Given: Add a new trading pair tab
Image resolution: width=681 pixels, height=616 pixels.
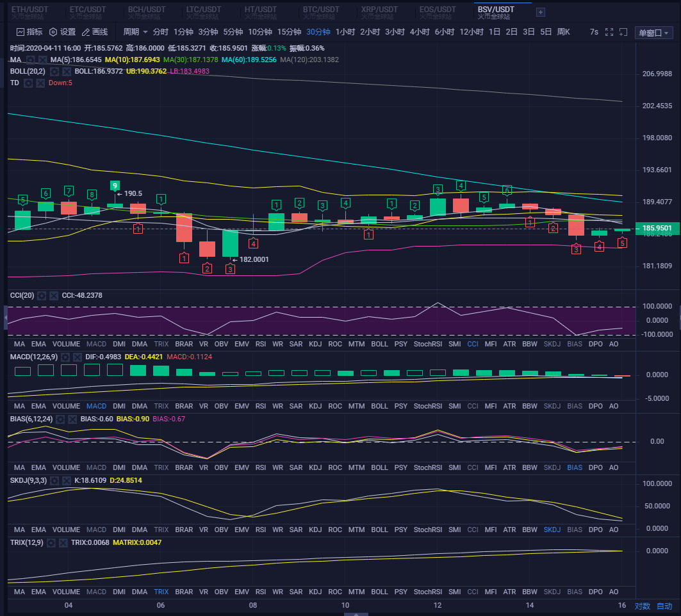Looking at the screenshot, I should [x=541, y=12].
